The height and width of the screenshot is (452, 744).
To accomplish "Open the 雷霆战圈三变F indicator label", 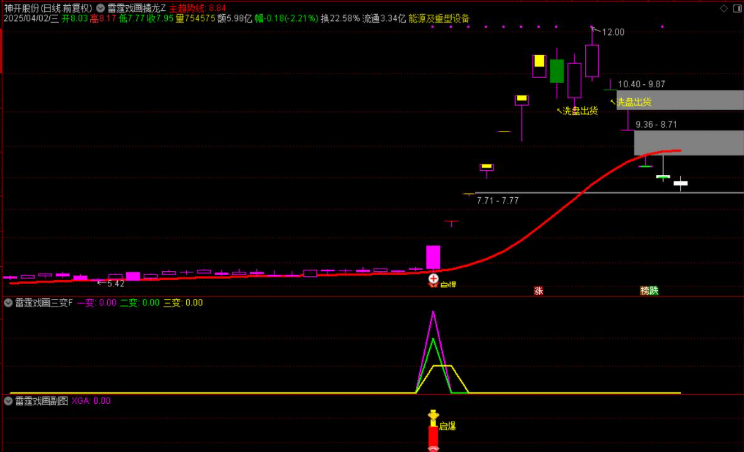I will [x=44, y=302].
